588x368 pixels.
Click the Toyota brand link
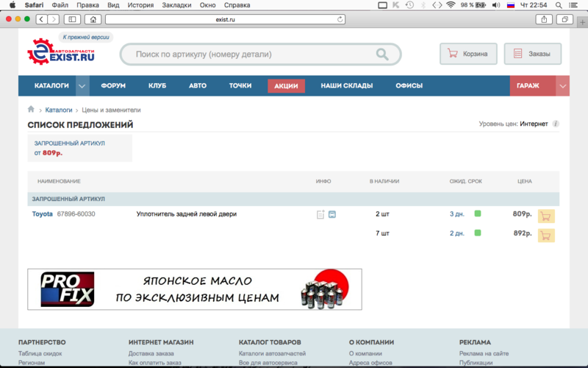pos(43,214)
